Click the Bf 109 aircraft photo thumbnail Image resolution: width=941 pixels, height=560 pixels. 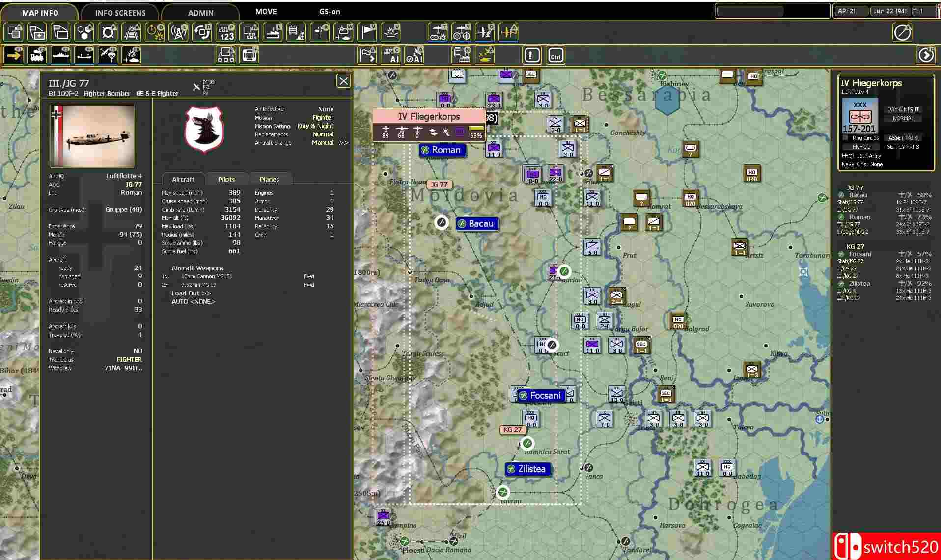pyautogui.click(x=92, y=136)
